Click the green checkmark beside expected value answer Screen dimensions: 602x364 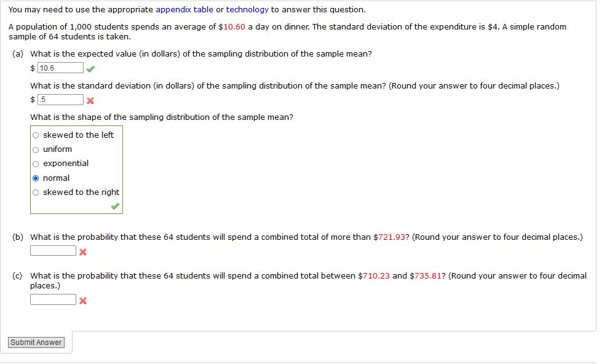(90, 68)
